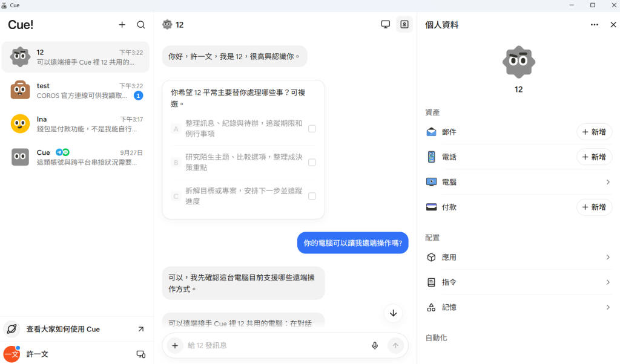This screenshot has height=364, width=620.
Task: Click the 應用 cube icon
Action: pos(431,257)
